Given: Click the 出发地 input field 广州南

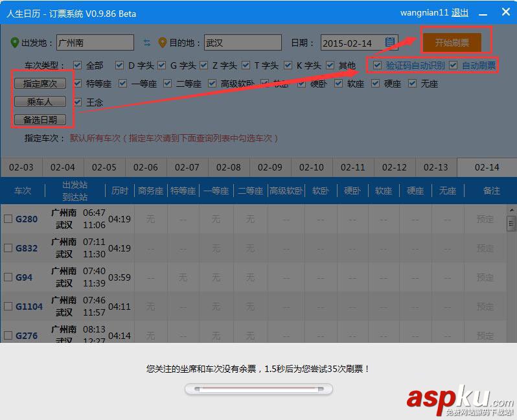Looking at the screenshot, I should pyautogui.click(x=95, y=43).
